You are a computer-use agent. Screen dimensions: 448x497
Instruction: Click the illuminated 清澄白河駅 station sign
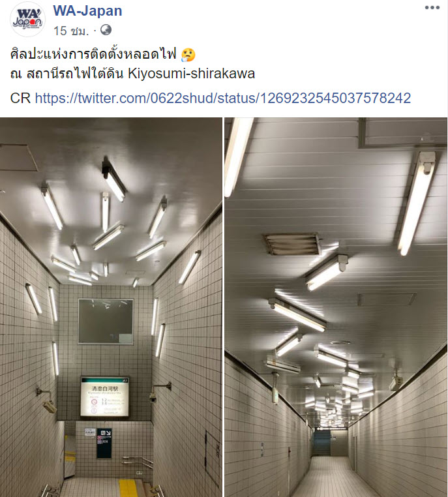(105, 397)
